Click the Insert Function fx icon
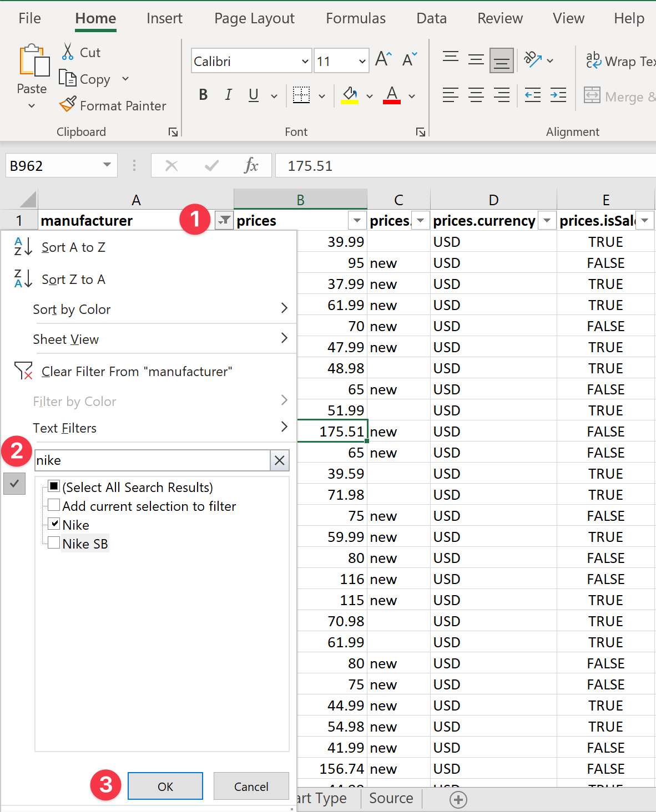This screenshot has height=812, width=656. point(251,166)
